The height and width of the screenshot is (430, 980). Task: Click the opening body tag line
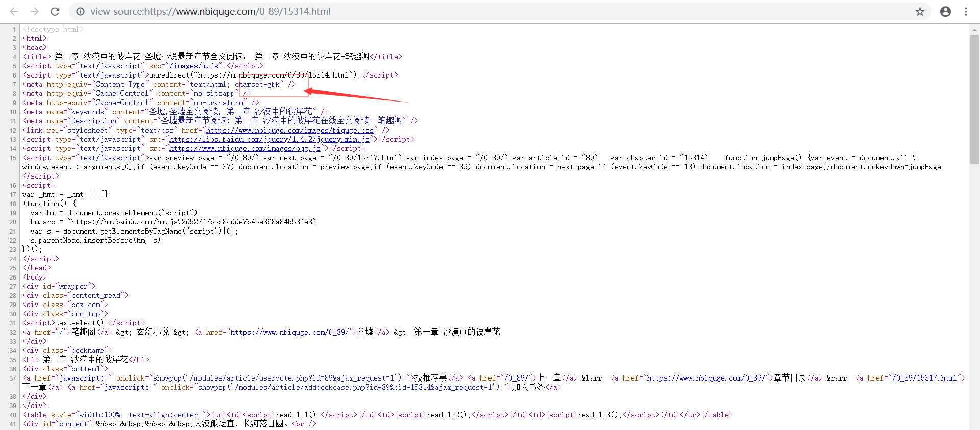point(34,277)
